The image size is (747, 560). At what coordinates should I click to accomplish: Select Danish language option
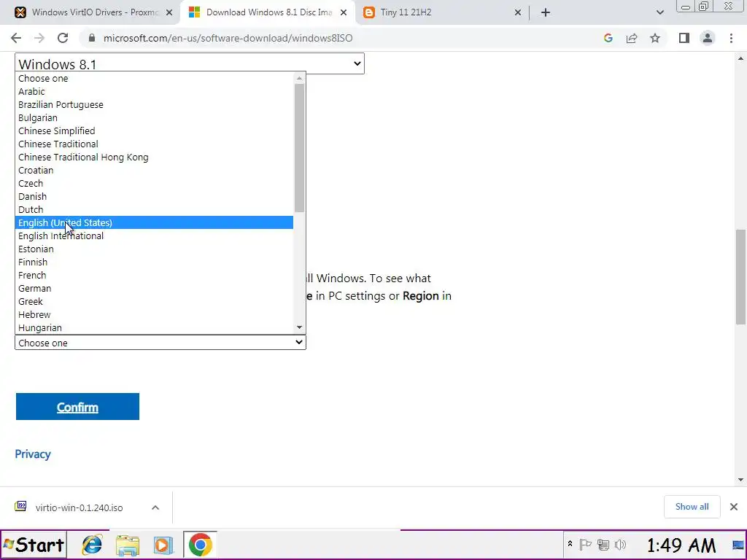coord(155,196)
